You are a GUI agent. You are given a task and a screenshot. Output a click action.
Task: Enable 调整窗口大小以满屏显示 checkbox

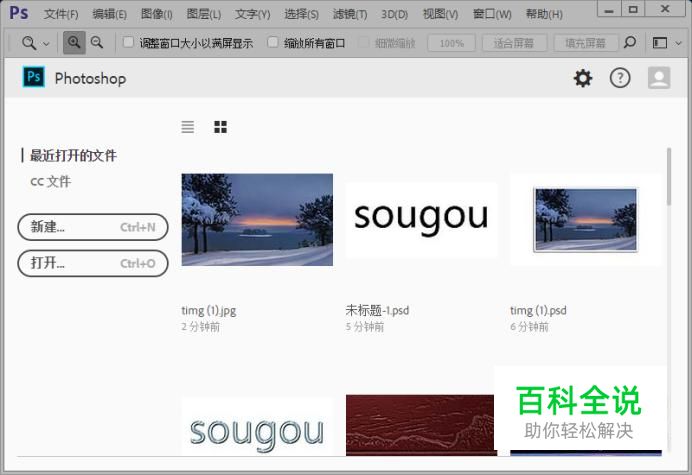pyautogui.click(x=128, y=42)
